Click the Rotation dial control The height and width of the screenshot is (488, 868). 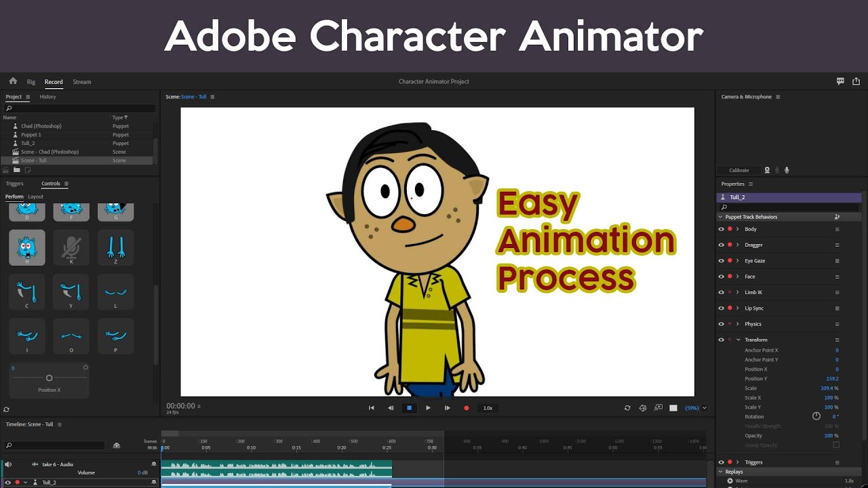click(x=816, y=416)
